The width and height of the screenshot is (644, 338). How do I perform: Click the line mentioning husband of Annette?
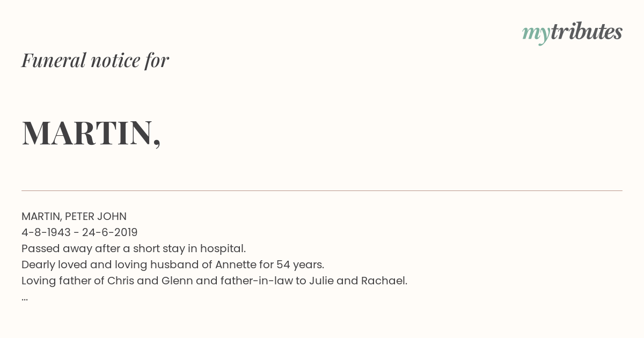pos(173,264)
